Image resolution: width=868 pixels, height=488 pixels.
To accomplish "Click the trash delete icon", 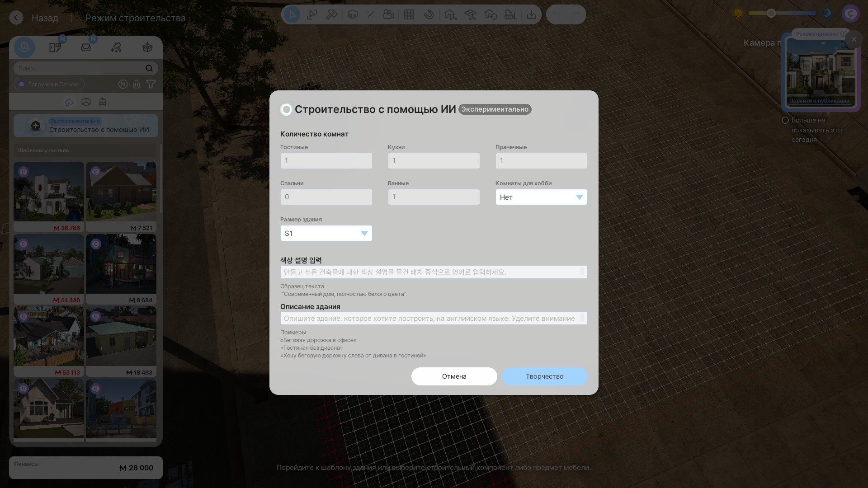I will [137, 84].
